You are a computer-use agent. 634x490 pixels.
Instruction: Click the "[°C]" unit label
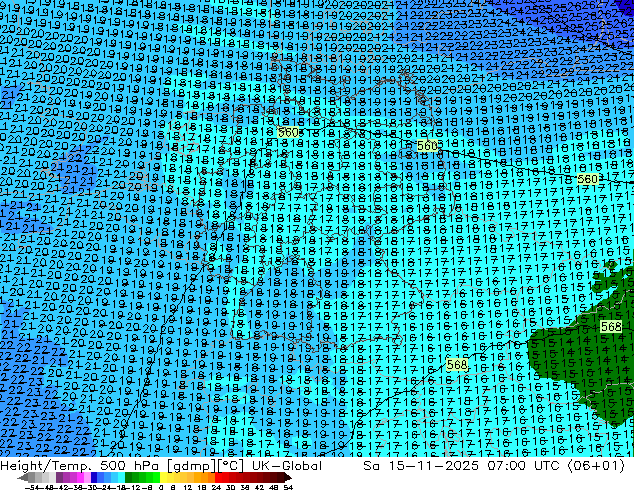pyautogui.click(x=231, y=466)
